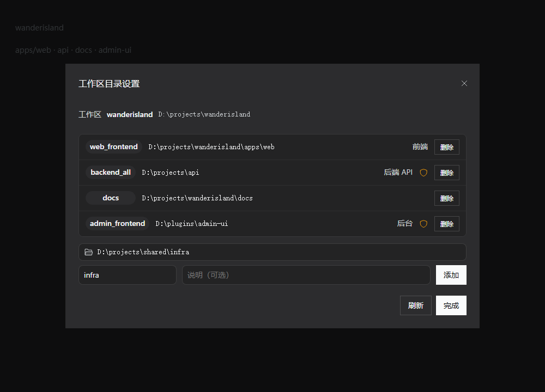Focus the name field containing infra
545x392 pixels.
[x=128, y=275]
